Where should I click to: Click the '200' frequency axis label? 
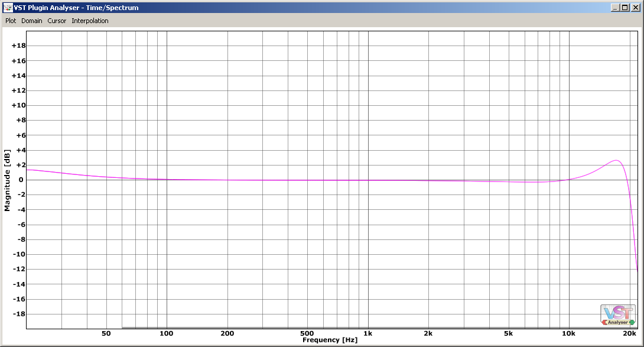coord(227,333)
